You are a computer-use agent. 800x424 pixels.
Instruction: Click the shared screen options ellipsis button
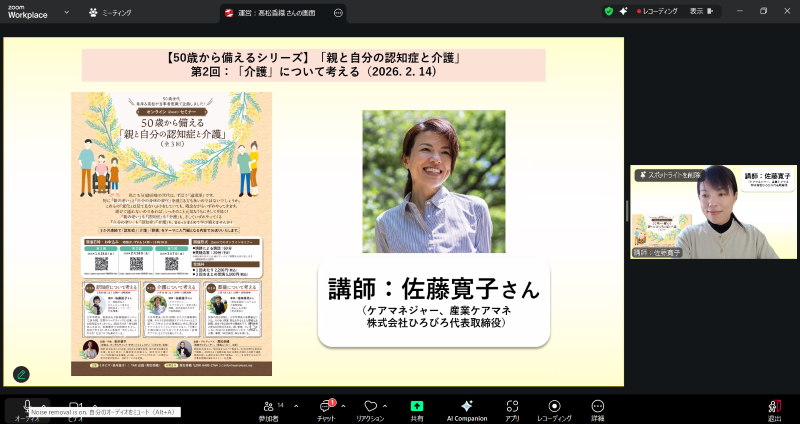(x=338, y=13)
